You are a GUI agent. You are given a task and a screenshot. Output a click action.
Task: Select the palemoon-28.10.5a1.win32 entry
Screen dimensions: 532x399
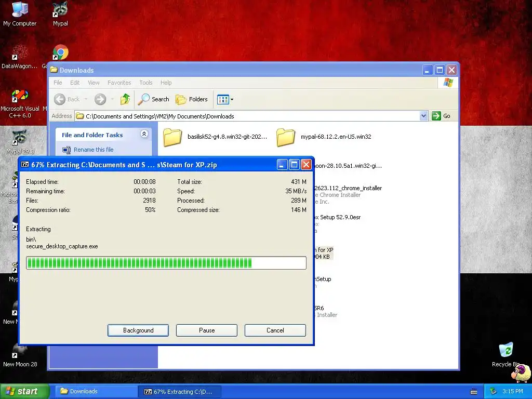click(x=348, y=166)
